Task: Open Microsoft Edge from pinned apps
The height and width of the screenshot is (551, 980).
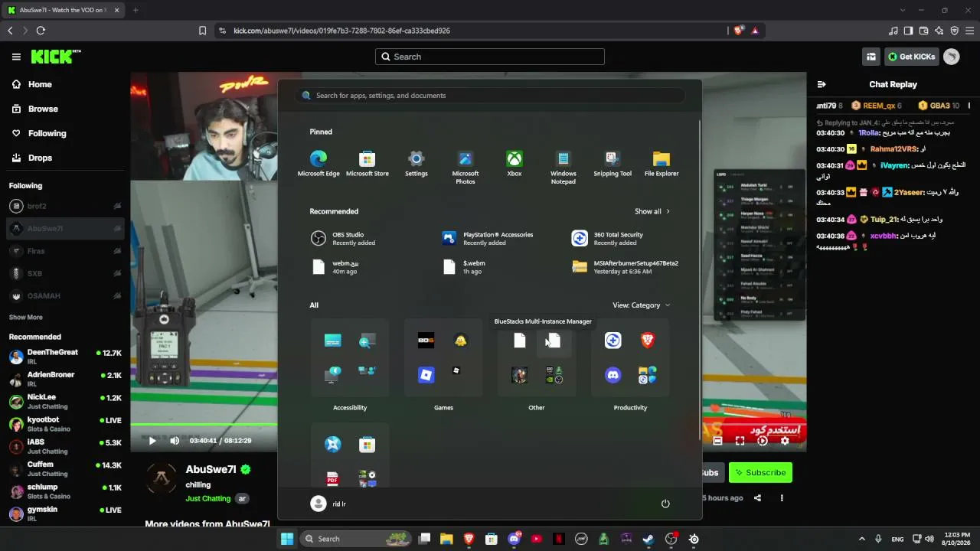Action: [318, 164]
